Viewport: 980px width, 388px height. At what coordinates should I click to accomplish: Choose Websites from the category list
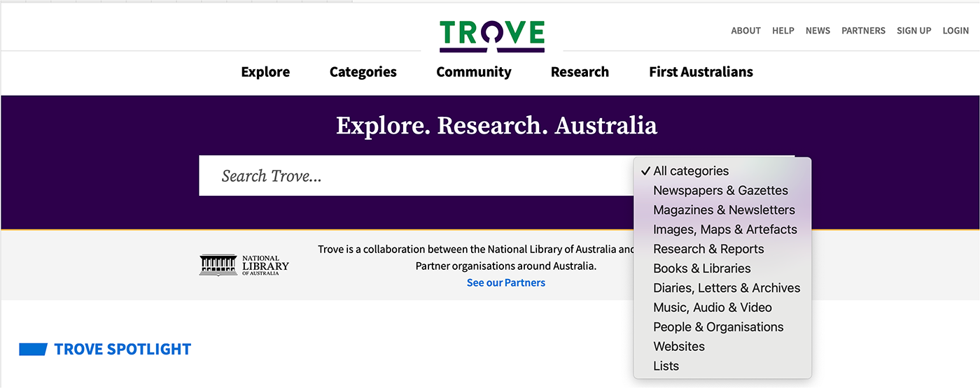[x=679, y=347]
